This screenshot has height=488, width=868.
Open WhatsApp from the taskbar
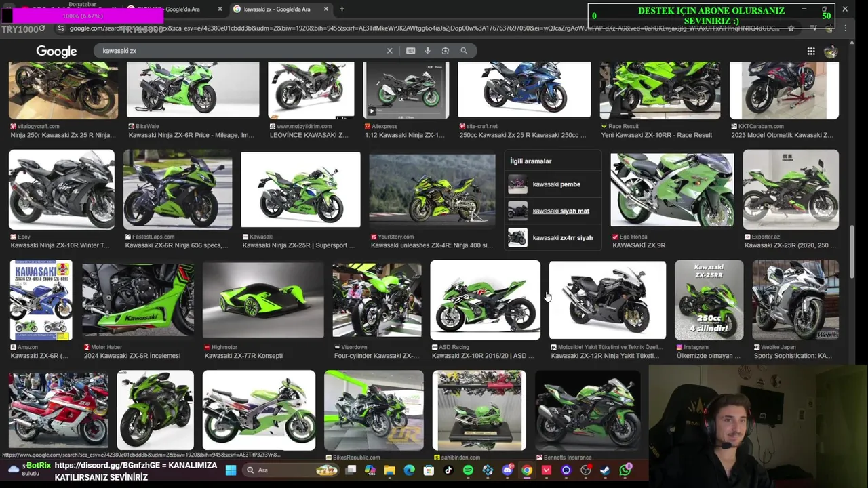[x=625, y=470]
